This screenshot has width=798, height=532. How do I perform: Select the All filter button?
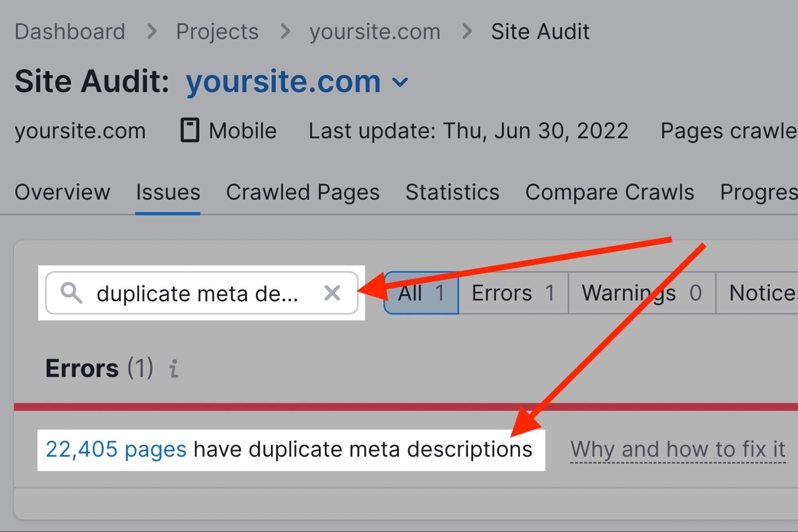[x=421, y=293]
